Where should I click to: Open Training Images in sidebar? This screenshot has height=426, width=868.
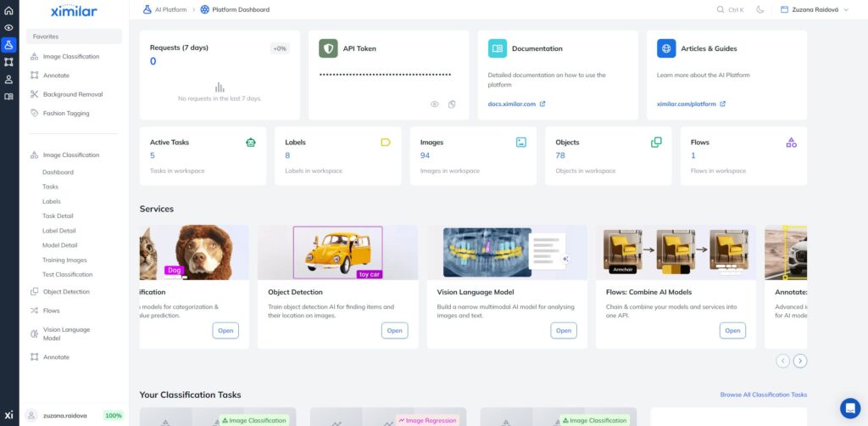click(x=64, y=260)
